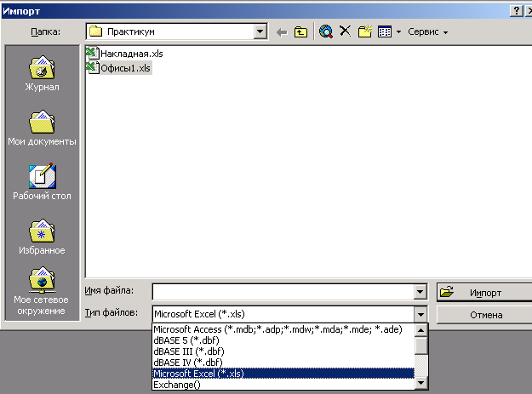
Task: Click the Накладная.xls file name
Action: coord(132,54)
